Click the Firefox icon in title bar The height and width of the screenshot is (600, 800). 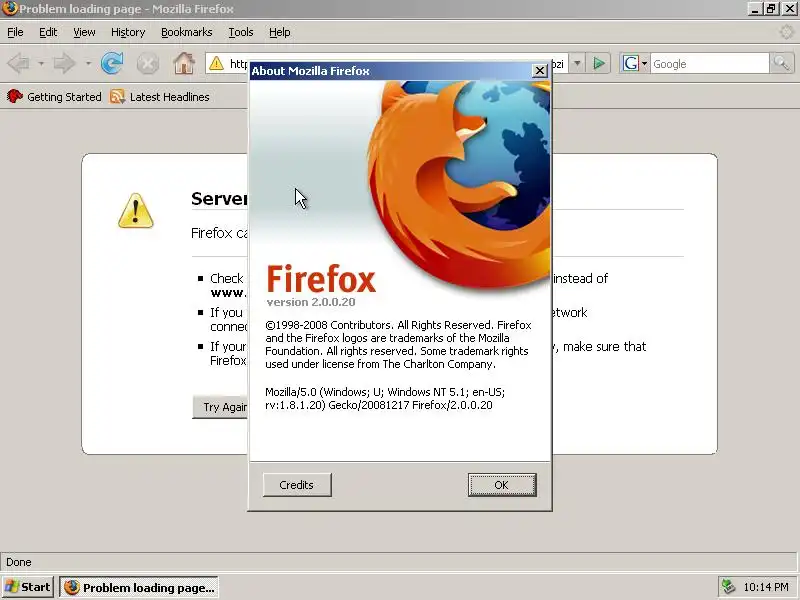coord(10,9)
